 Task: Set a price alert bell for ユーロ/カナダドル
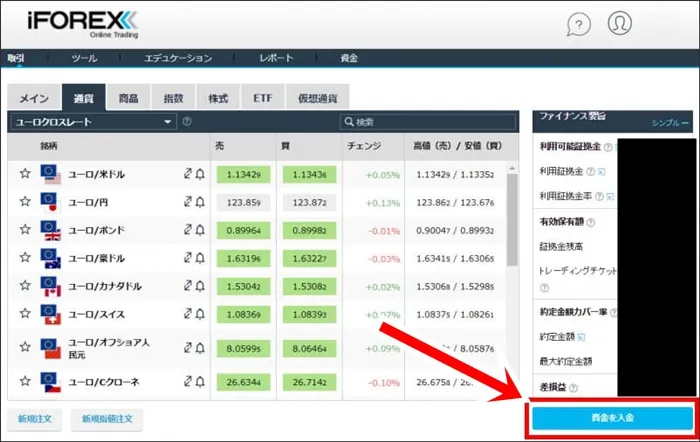[200, 286]
